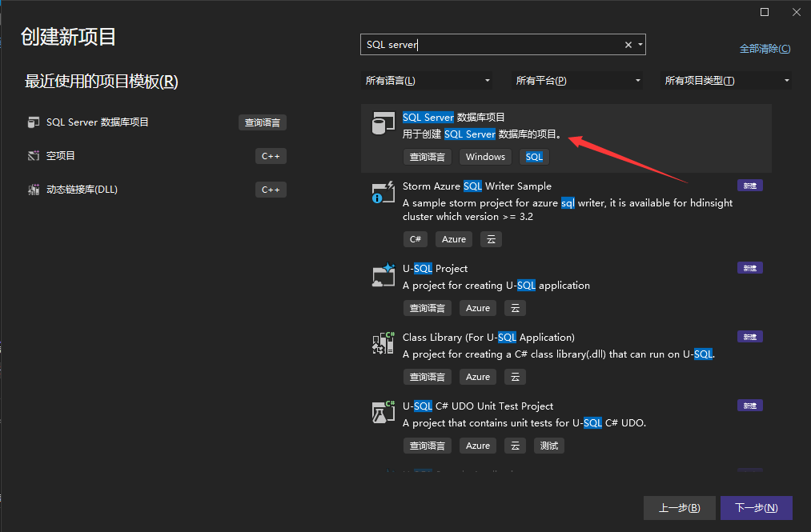Click the 下一步(N) button
The width and height of the screenshot is (811, 532).
click(x=757, y=508)
